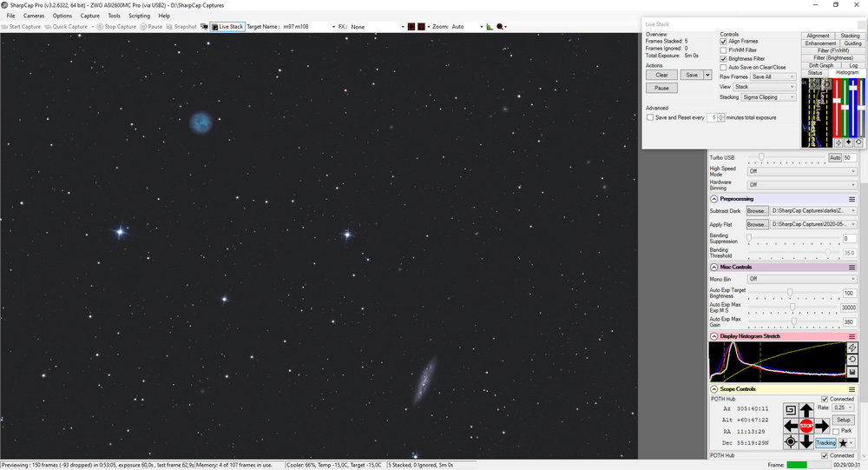
Task: Click the floppy disk save icon beside histogram
Action: (852, 372)
